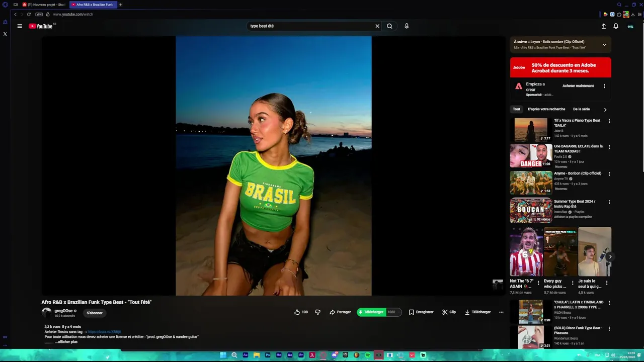Screen dimensions: 644x362
Task: Reload the page
Action: pyautogui.click(x=29, y=14)
